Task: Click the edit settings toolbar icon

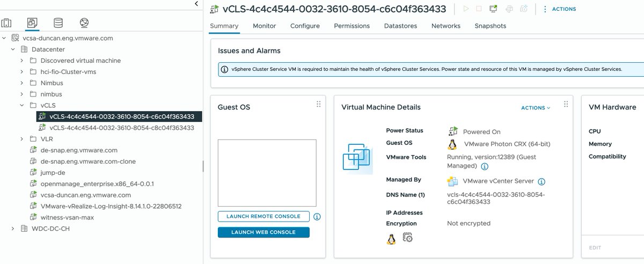Action: [509, 9]
